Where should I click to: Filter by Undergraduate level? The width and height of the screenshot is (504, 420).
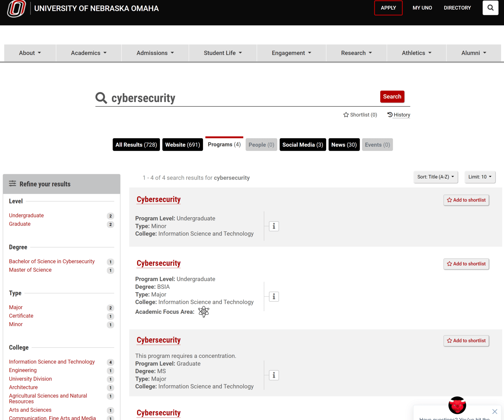pos(26,215)
